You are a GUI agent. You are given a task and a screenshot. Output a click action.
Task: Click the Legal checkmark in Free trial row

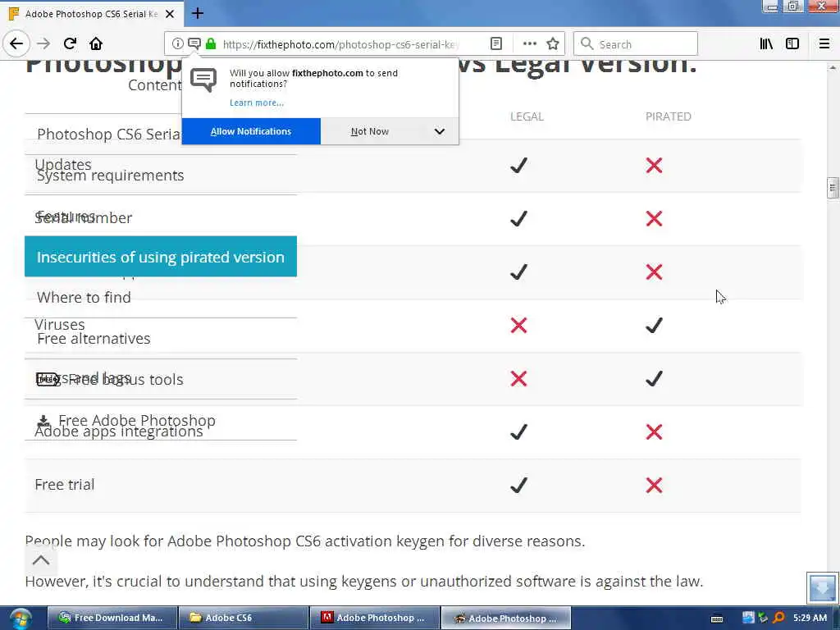click(x=518, y=486)
